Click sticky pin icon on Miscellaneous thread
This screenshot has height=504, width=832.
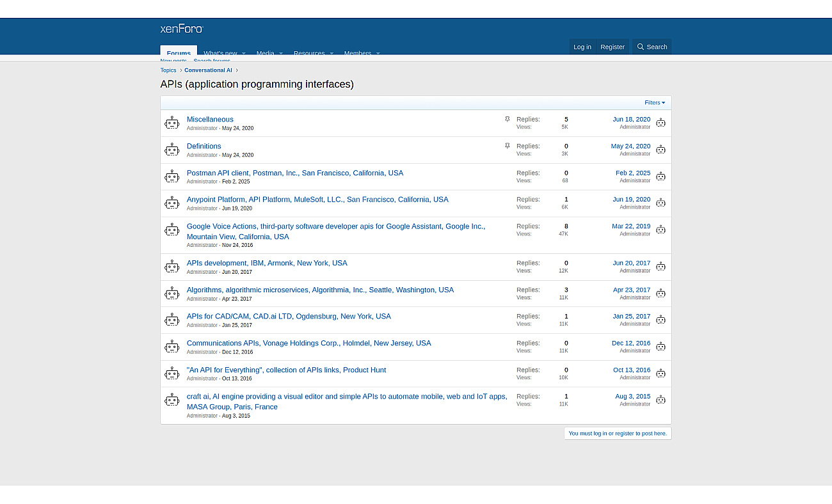508,119
